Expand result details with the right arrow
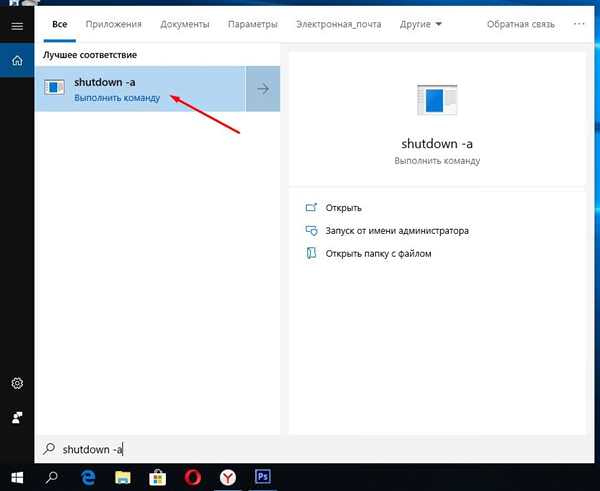The image size is (600, 491). coord(263,89)
